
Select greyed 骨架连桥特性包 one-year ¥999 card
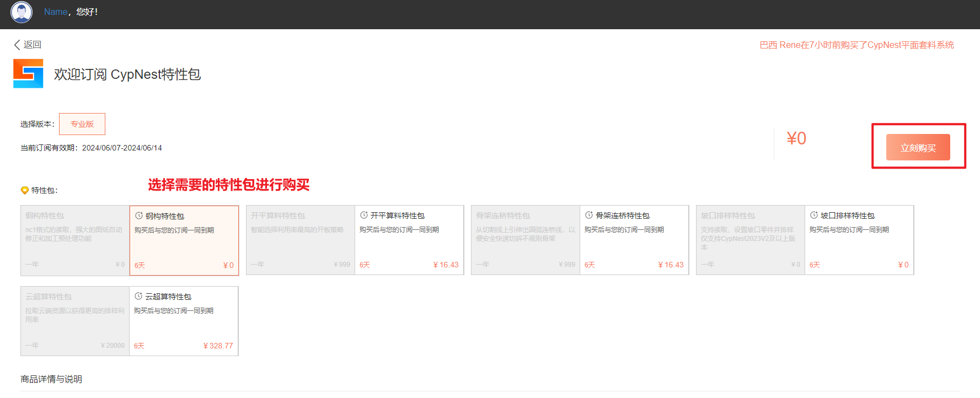point(526,240)
